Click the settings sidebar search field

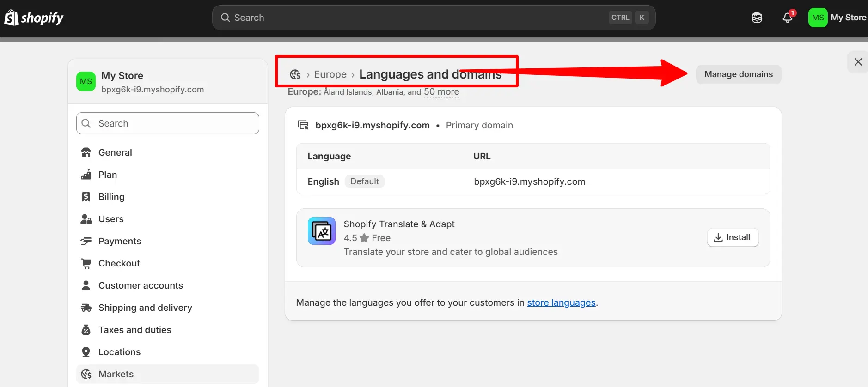[168, 123]
